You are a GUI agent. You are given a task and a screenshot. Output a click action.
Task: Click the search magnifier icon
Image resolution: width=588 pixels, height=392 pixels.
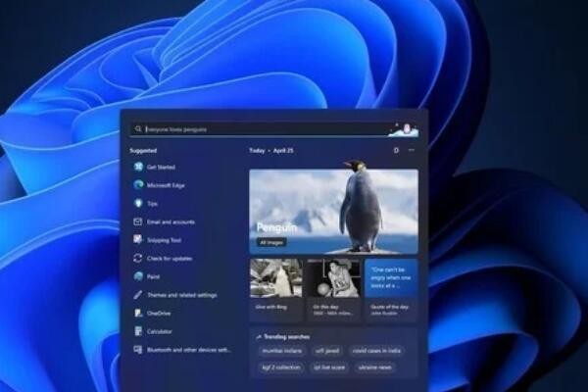(138, 129)
